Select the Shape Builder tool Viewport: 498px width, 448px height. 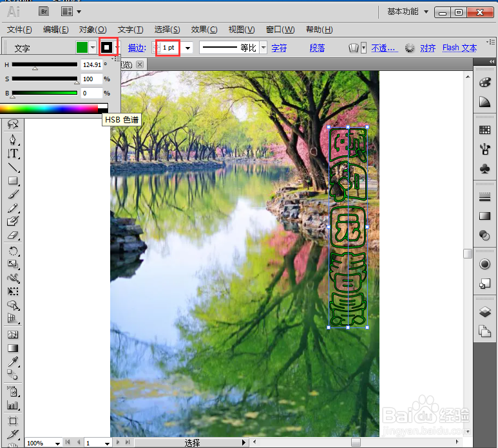pyautogui.click(x=13, y=305)
